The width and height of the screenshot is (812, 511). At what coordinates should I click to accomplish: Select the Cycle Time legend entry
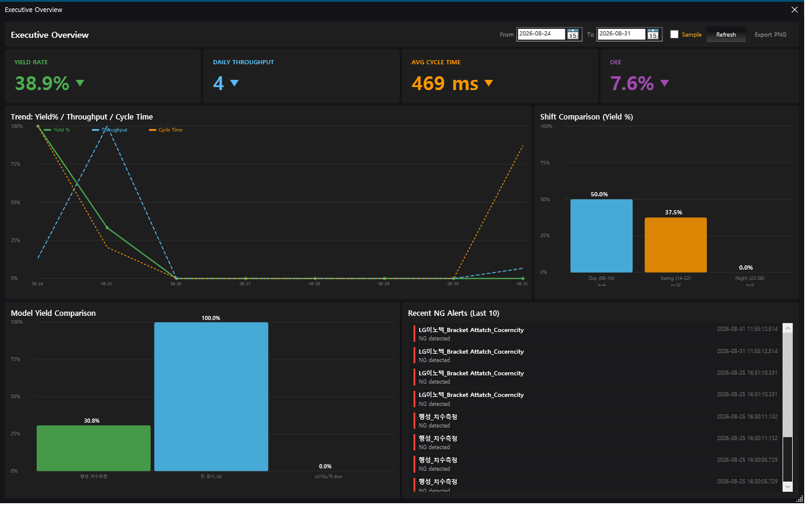[166, 130]
